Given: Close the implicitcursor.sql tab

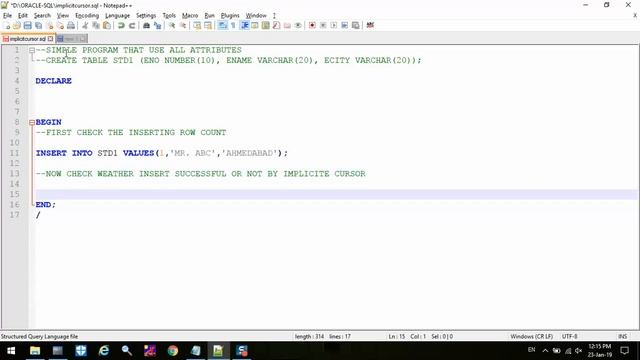Looking at the screenshot, I should point(50,39).
